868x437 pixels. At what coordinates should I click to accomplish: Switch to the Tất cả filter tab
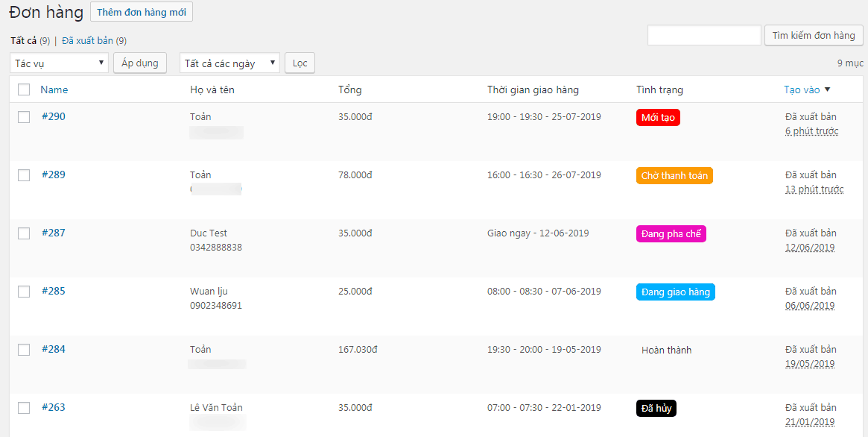click(x=23, y=40)
